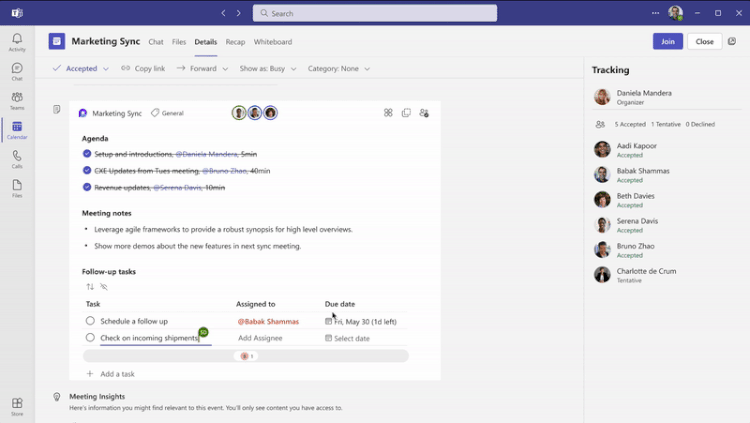Open the Whiteboard tab
Viewport: 750px width, 423px height.
coord(273,42)
